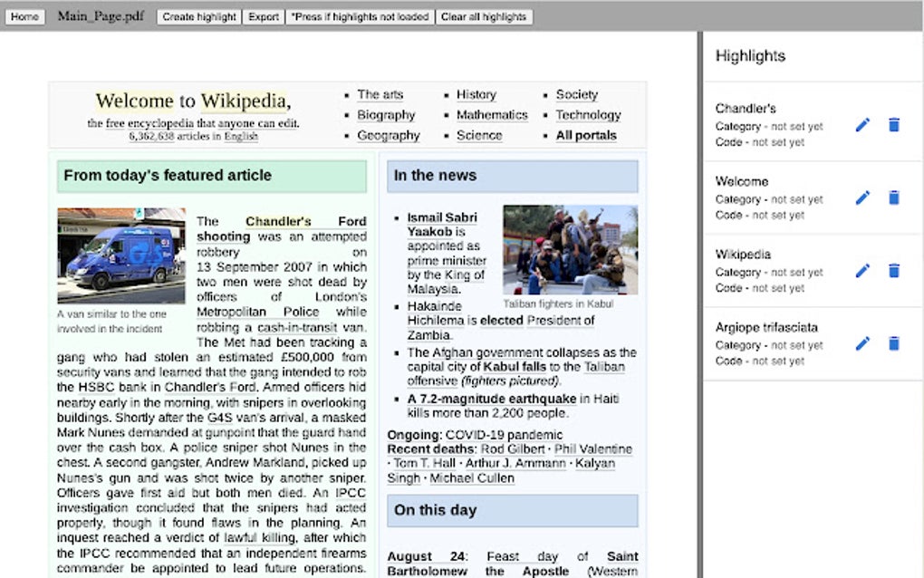Open the Society portal link
924x578 pixels.
point(577,95)
